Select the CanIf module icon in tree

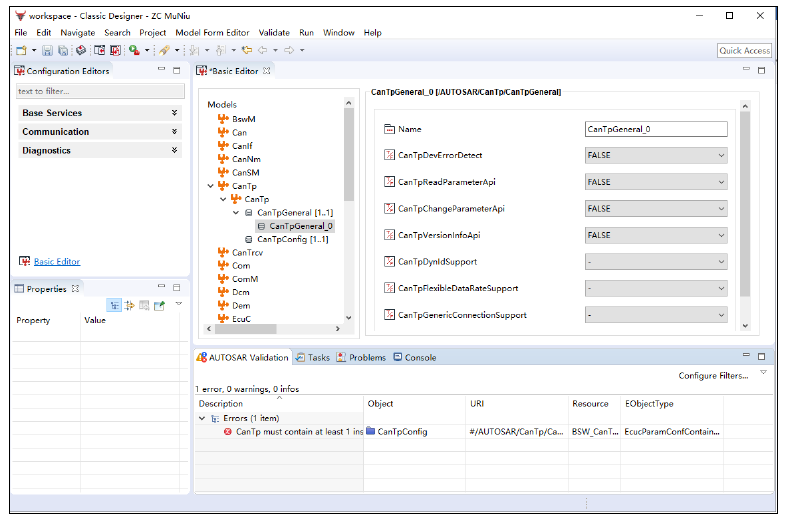tap(223, 146)
